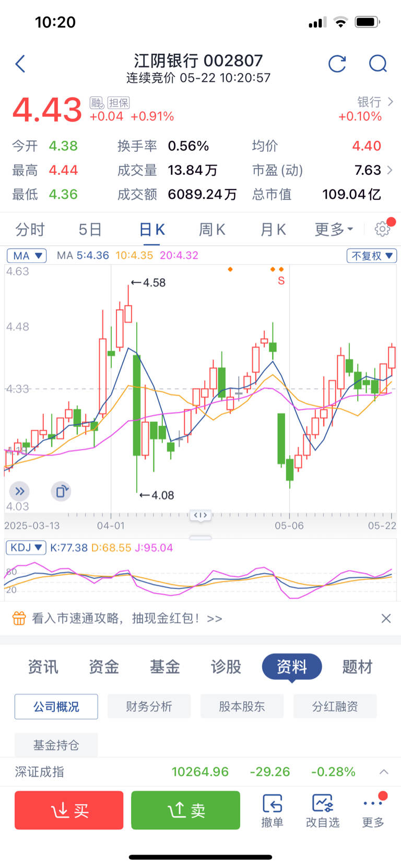Tap the 融 margin trading badge

(x=97, y=102)
